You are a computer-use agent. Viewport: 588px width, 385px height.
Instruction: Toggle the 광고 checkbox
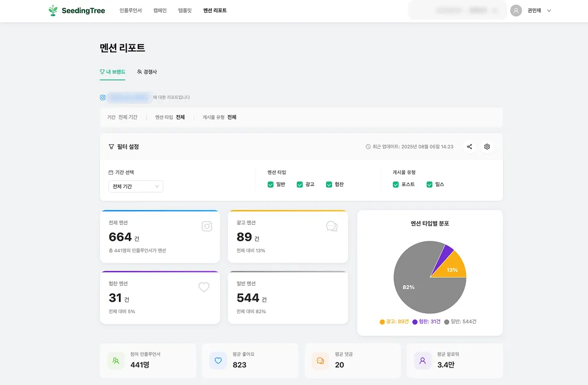(x=300, y=184)
